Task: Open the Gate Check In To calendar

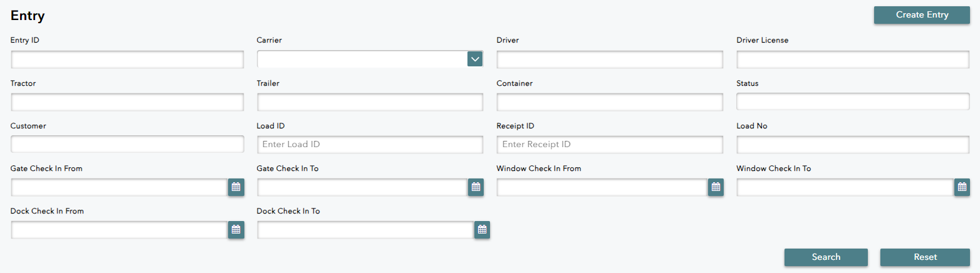Action: (476, 187)
